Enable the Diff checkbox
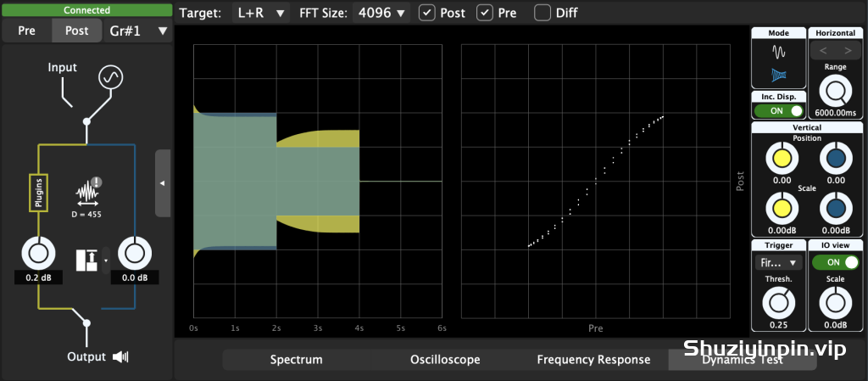 [x=542, y=13]
